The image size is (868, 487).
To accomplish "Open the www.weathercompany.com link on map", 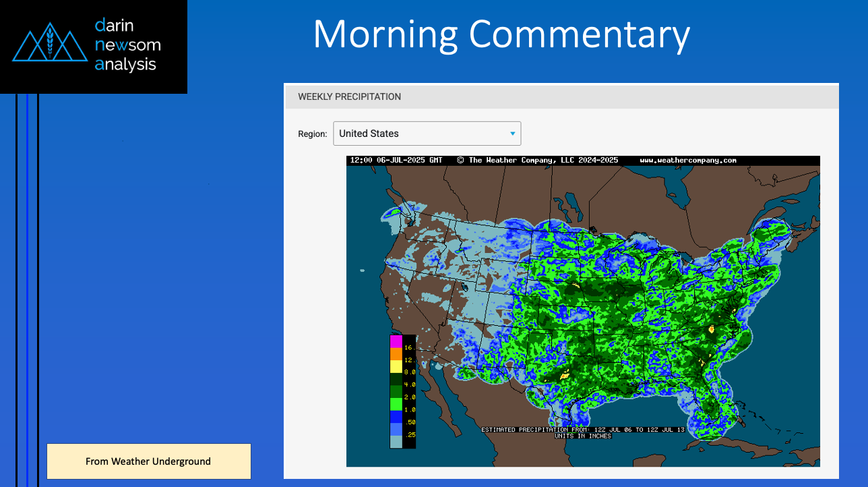I will coord(687,161).
